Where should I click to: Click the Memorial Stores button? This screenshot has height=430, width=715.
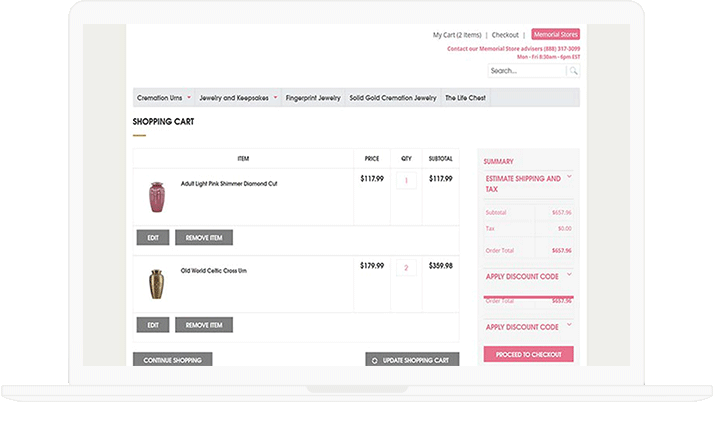(555, 35)
